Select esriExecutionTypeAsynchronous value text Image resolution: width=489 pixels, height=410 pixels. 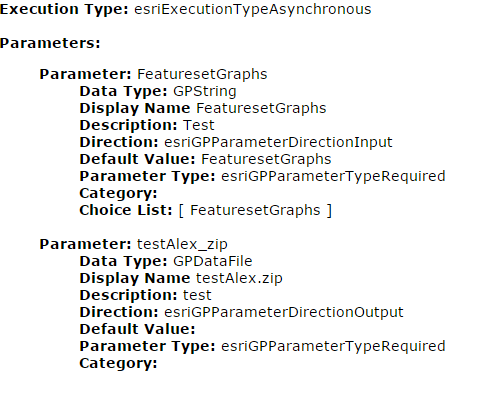253,10
